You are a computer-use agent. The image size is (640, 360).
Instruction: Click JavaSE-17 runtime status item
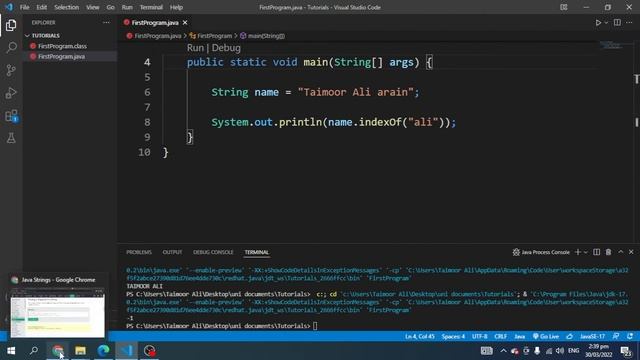tap(592, 337)
